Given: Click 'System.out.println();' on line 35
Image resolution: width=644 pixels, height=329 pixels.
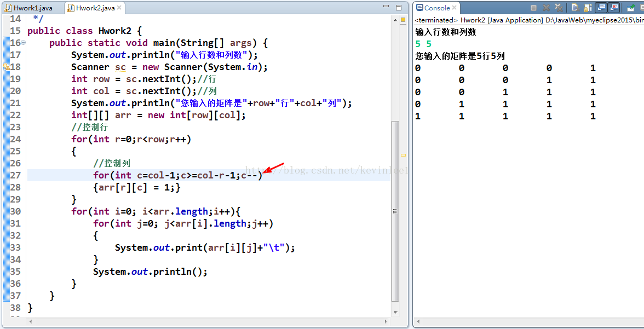Looking at the screenshot, I should 150,272.
